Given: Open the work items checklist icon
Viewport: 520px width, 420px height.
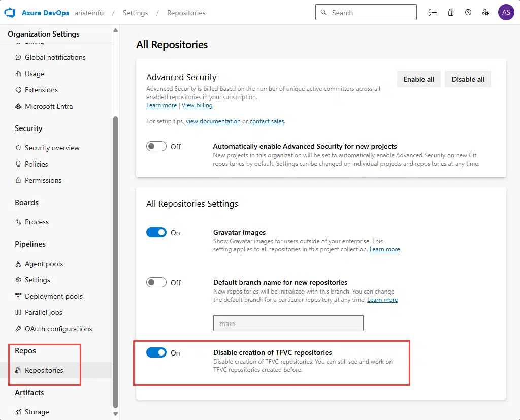Looking at the screenshot, I should 433,12.
